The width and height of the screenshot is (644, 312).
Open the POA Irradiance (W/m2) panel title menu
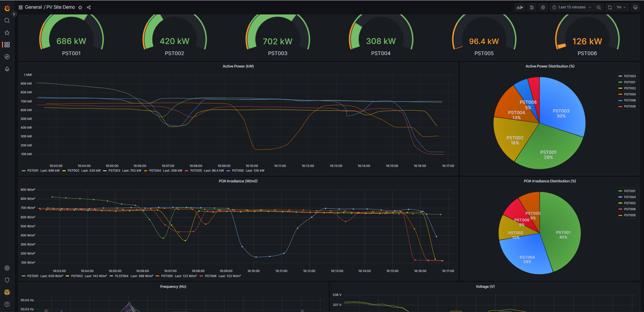click(x=238, y=181)
